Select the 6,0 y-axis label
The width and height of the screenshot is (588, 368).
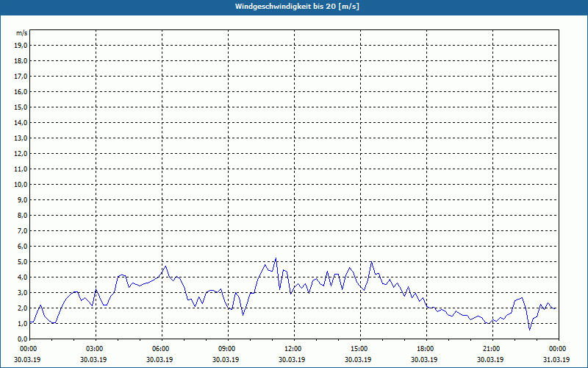(23, 247)
